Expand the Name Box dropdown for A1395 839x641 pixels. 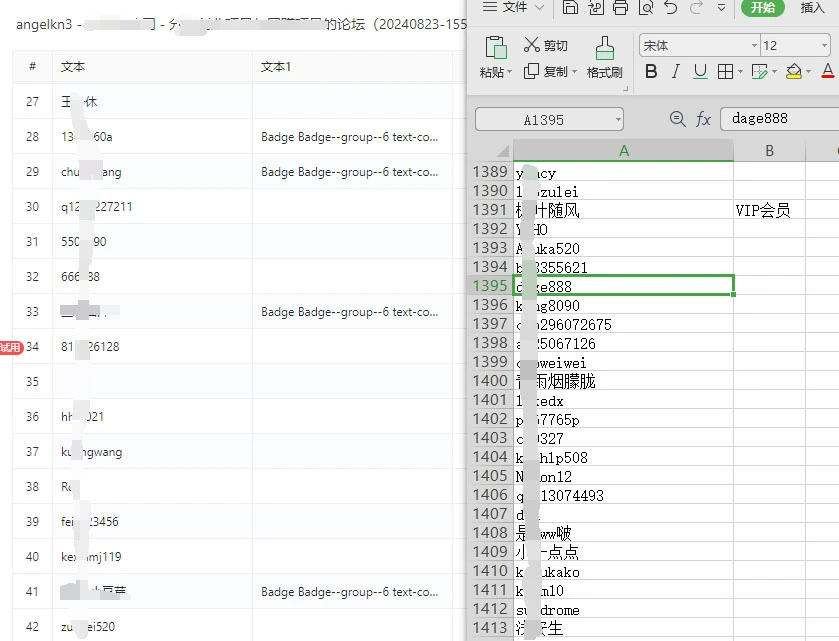(618, 120)
